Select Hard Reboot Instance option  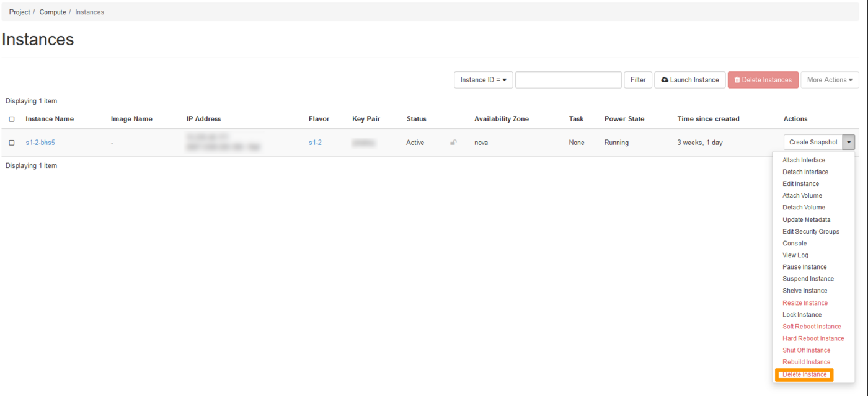(x=813, y=338)
